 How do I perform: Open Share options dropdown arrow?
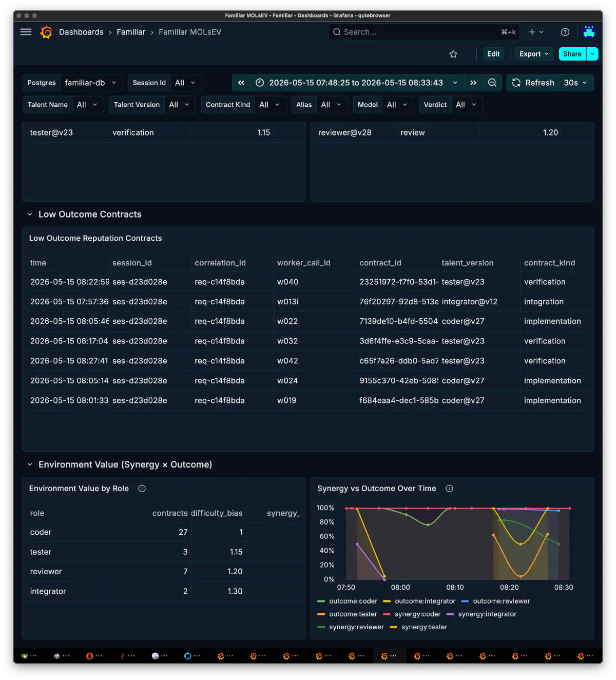pos(592,54)
